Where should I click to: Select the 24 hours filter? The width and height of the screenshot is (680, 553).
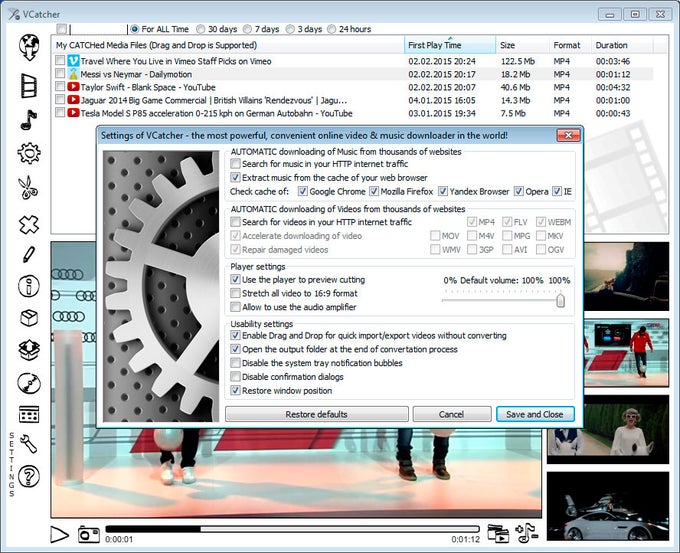click(332, 29)
